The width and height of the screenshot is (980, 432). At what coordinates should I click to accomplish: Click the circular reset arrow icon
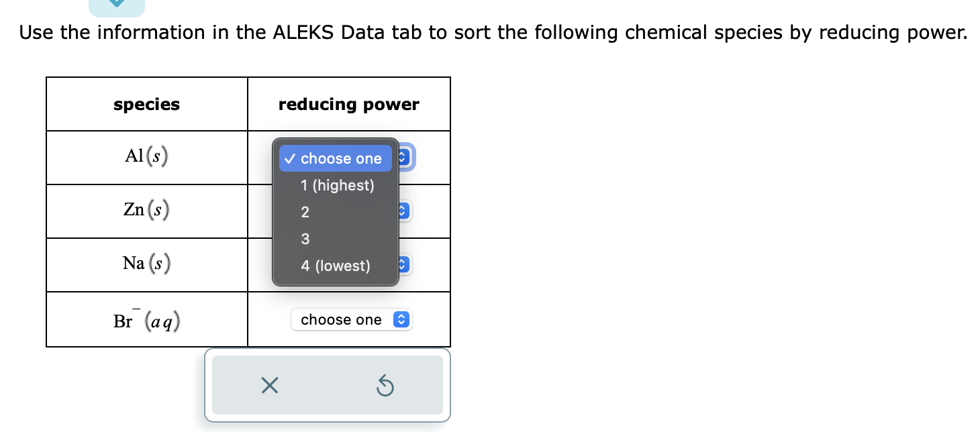coord(385,386)
